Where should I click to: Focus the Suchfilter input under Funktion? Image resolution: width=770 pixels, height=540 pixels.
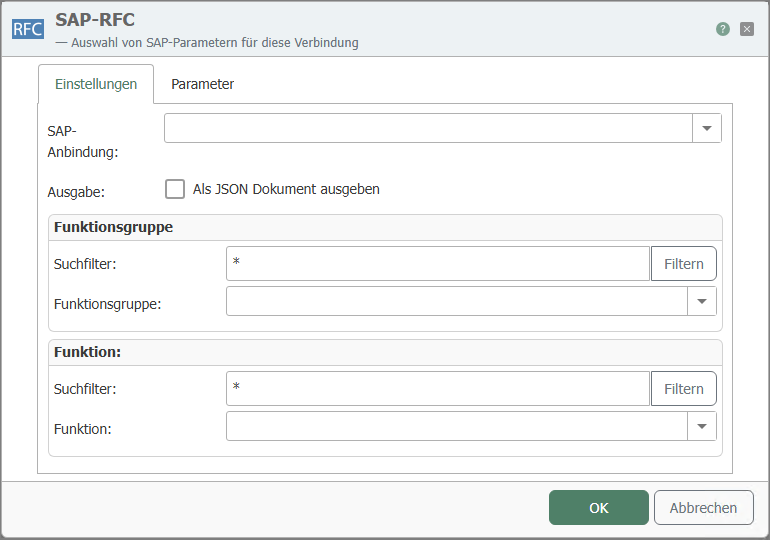[x=438, y=389]
